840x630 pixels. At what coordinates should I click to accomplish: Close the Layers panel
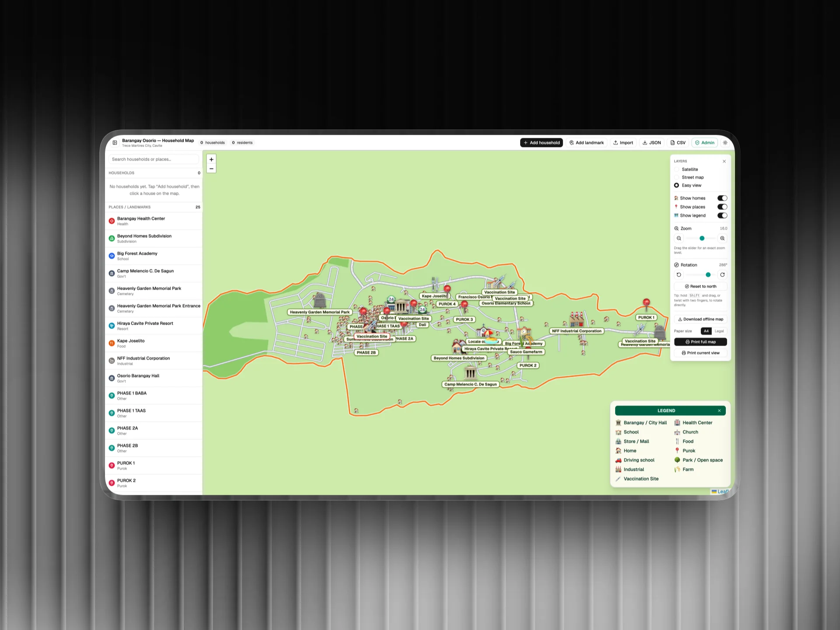(x=724, y=161)
